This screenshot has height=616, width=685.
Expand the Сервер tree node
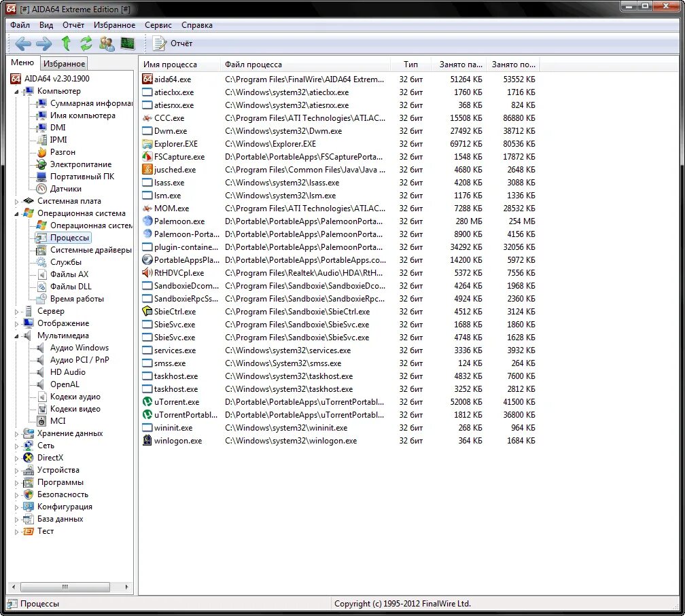point(16,311)
